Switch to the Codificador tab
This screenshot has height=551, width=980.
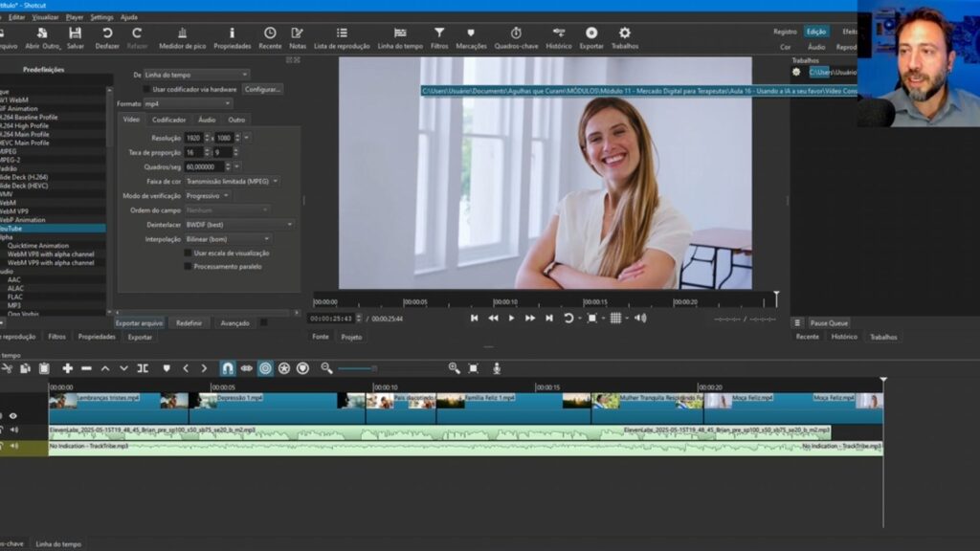(169, 120)
